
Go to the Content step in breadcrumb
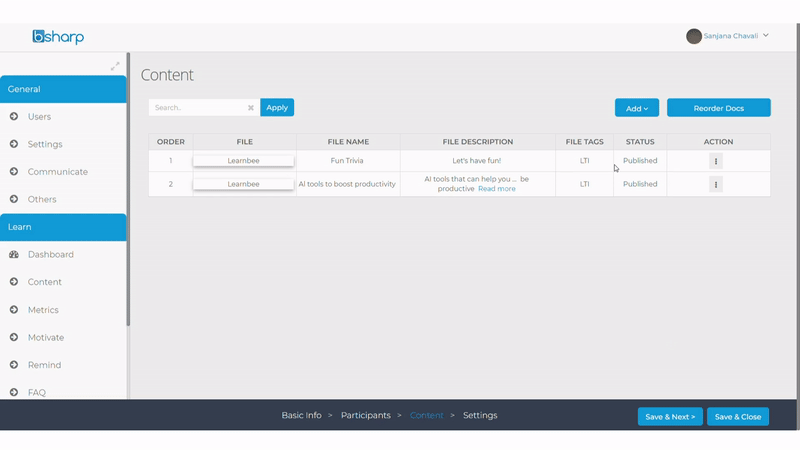(427, 415)
